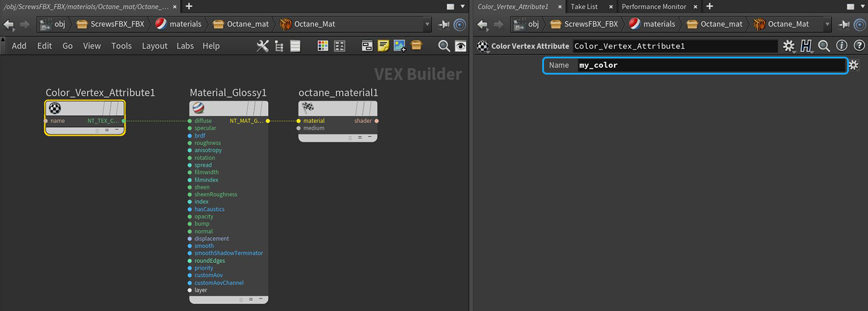Expand the parameter pane path dropdown
Viewport: 868px width, 311px height.
827,24
